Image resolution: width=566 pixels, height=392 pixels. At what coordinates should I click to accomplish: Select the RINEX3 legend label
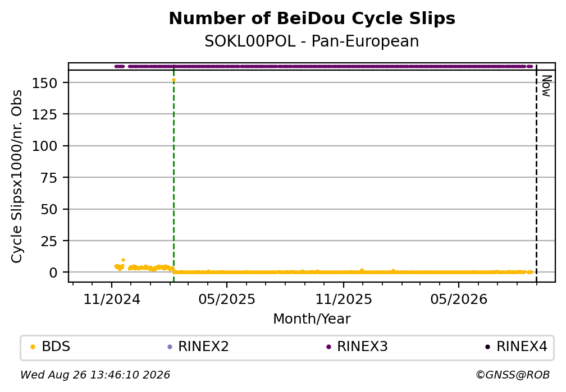coord(362,347)
